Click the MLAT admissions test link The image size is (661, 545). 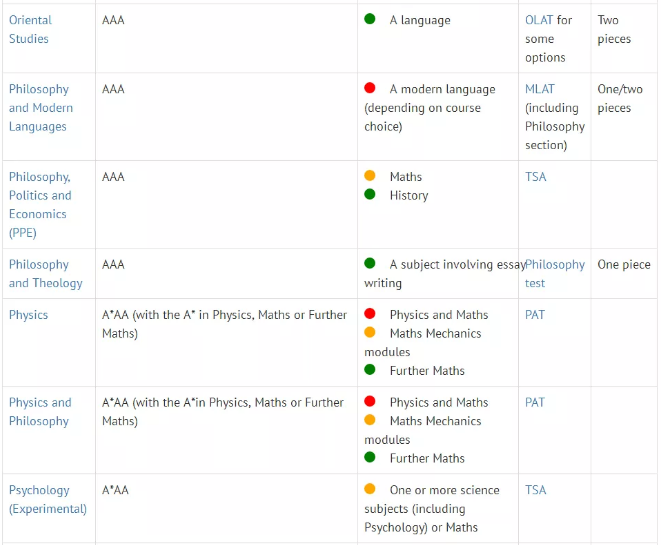point(540,89)
